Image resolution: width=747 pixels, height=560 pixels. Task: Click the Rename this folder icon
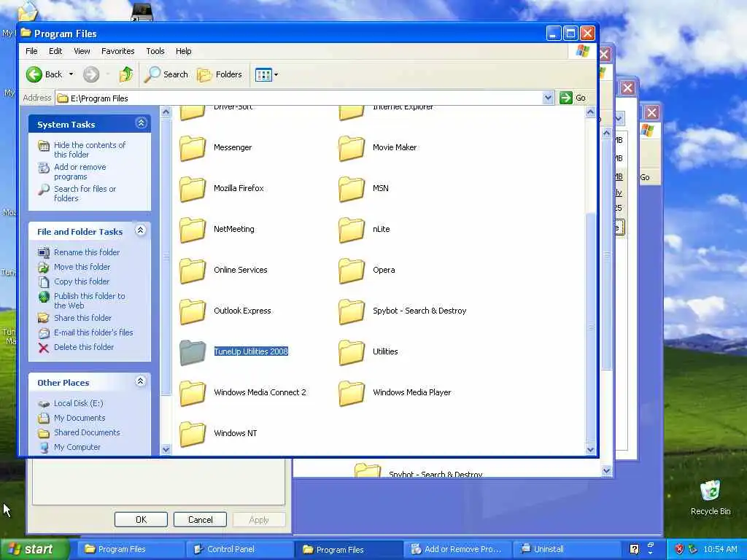43,252
